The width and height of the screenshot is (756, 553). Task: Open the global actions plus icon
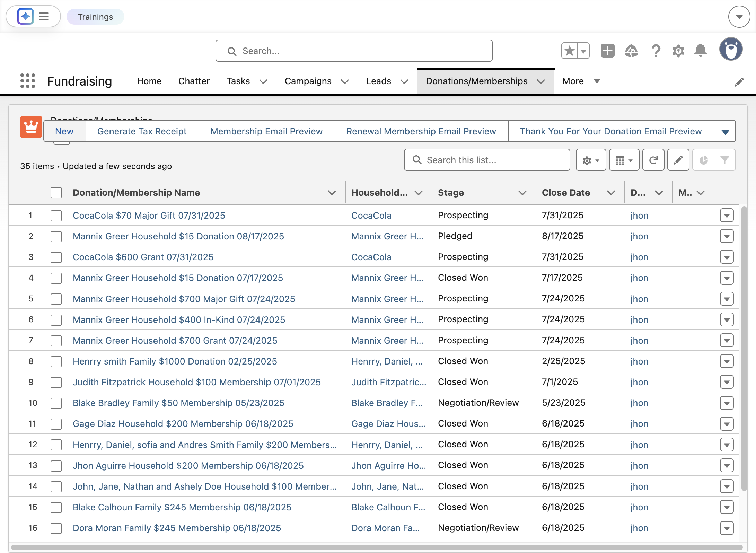pos(607,51)
